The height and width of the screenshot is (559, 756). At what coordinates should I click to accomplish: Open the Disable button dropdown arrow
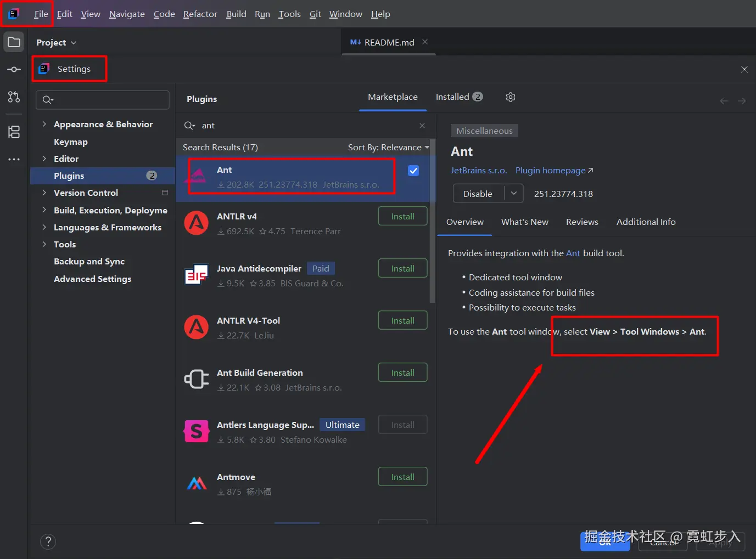pos(514,194)
